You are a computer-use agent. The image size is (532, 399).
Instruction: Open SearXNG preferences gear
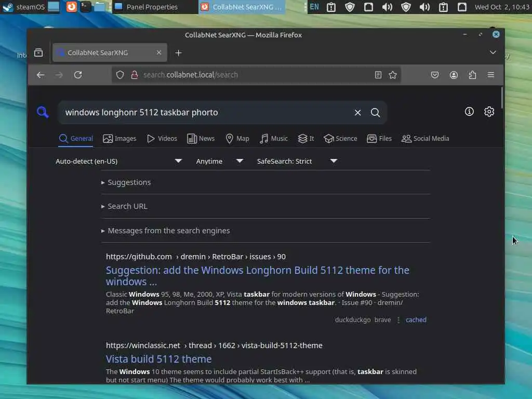pyautogui.click(x=489, y=112)
